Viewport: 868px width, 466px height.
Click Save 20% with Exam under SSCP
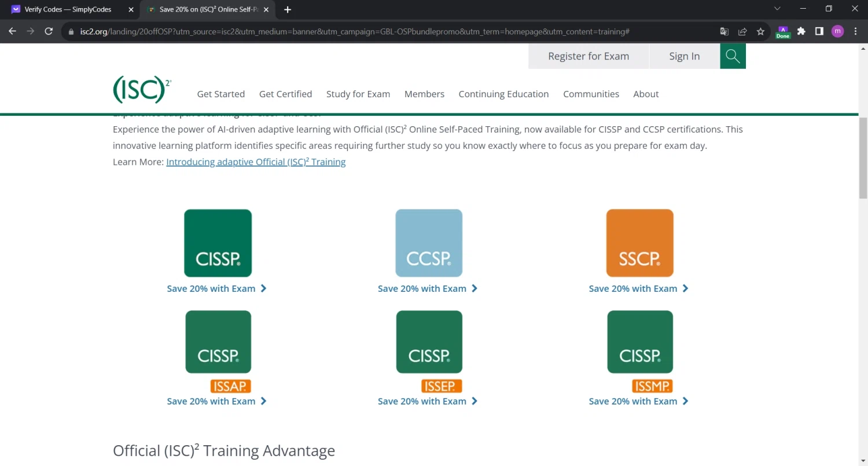(639, 288)
